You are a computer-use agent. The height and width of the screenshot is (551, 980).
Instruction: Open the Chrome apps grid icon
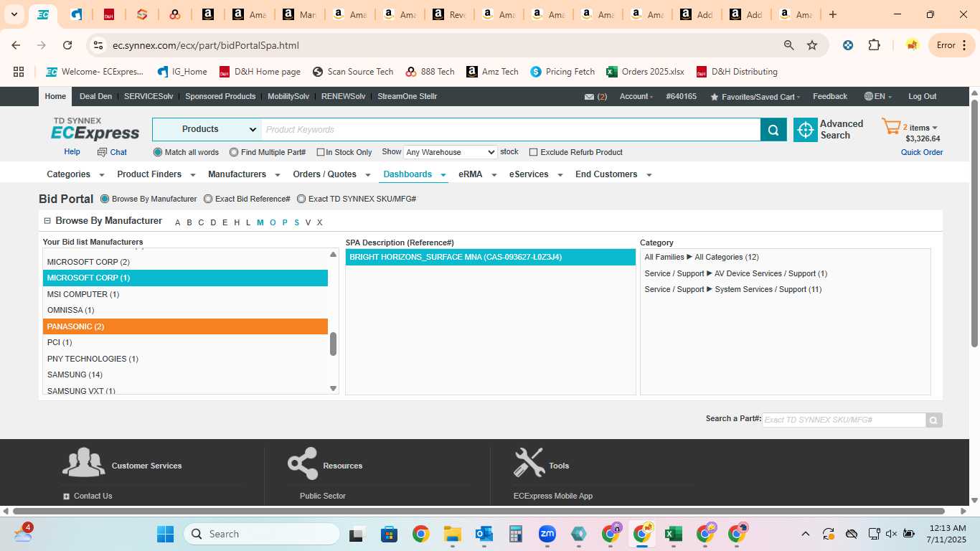(x=19, y=72)
